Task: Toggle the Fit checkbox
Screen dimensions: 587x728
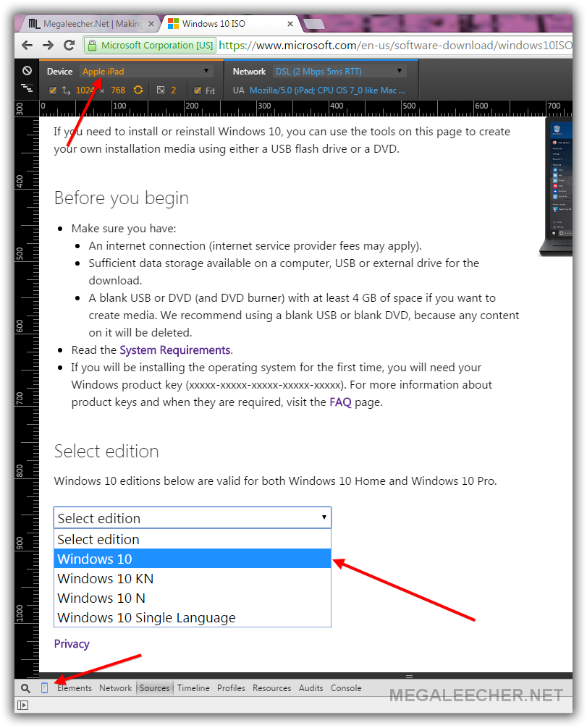Action: pos(198,90)
